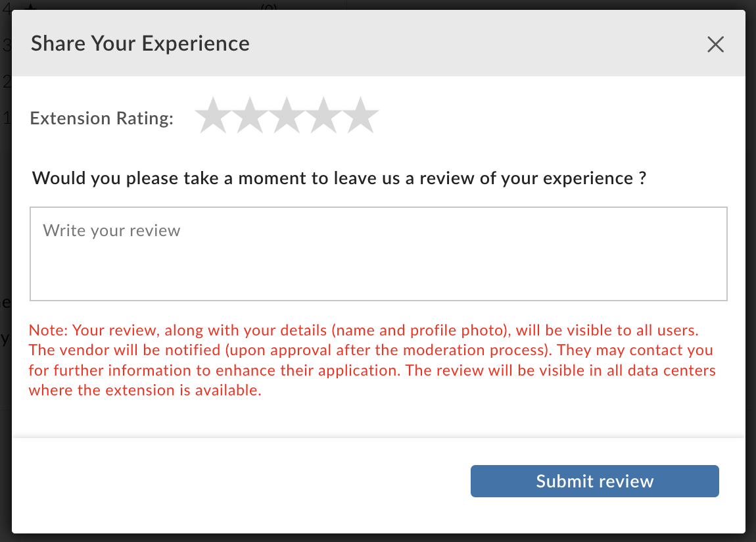Click the question mark ending the review prompt

click(642, 178)
